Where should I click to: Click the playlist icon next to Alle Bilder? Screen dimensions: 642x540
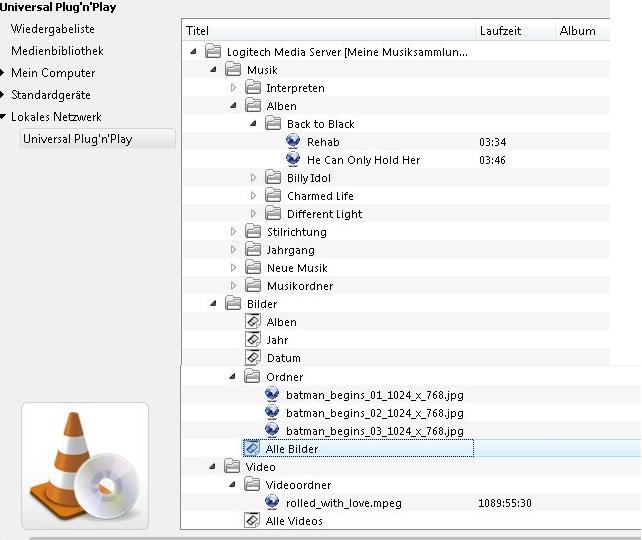[253, 449]
